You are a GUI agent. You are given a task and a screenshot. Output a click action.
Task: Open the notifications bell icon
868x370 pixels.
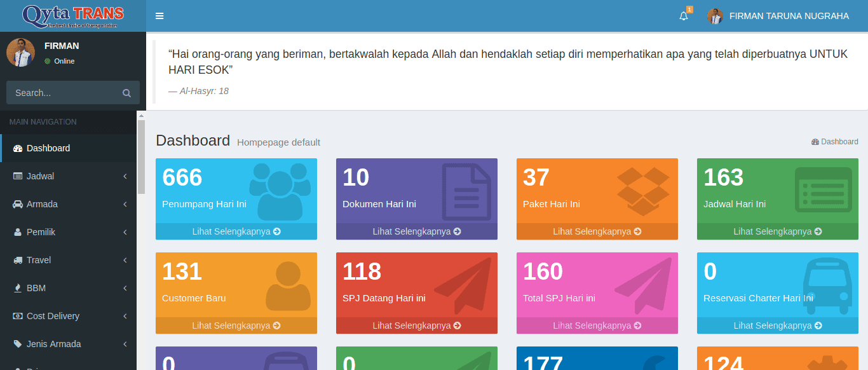[x=682, y=15]
